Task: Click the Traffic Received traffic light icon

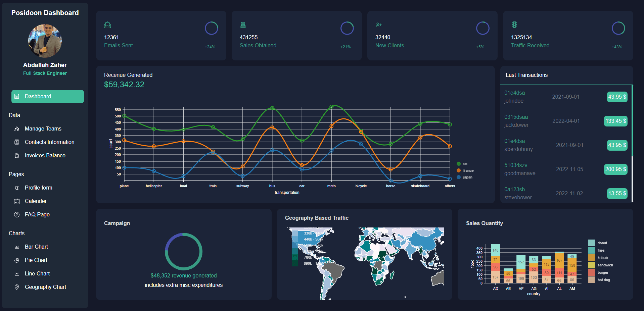Action: coord(514,25)
